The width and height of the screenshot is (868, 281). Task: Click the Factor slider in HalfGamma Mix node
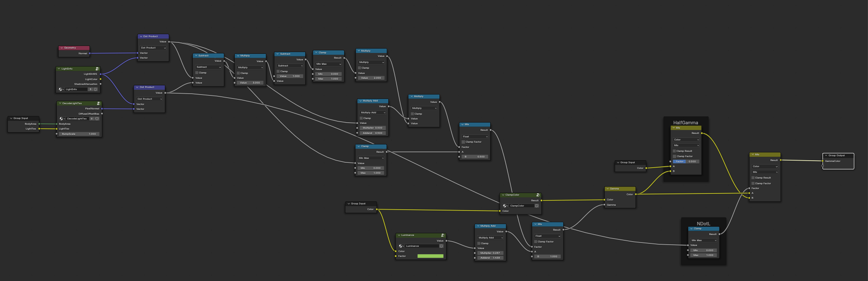click(x=686, y=162)
